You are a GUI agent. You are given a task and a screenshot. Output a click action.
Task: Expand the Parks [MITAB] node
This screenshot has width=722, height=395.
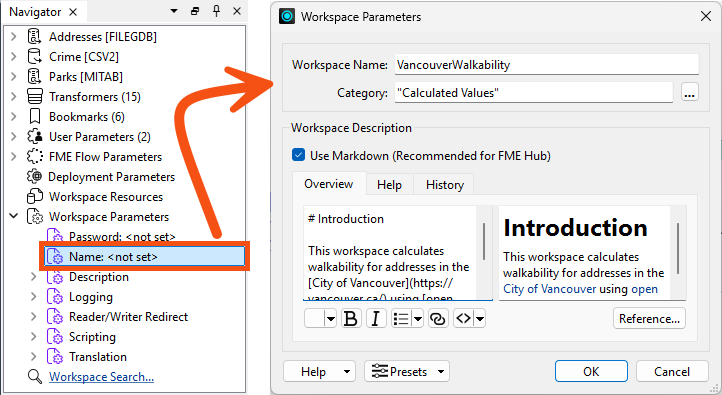pyautogui.click(x=14, y=76)
